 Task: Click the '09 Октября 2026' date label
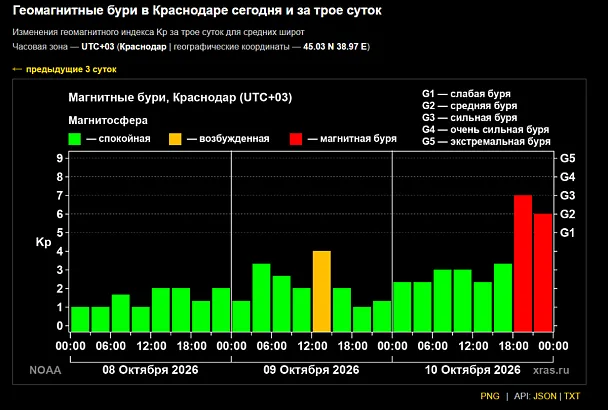[x=311, y=370]
